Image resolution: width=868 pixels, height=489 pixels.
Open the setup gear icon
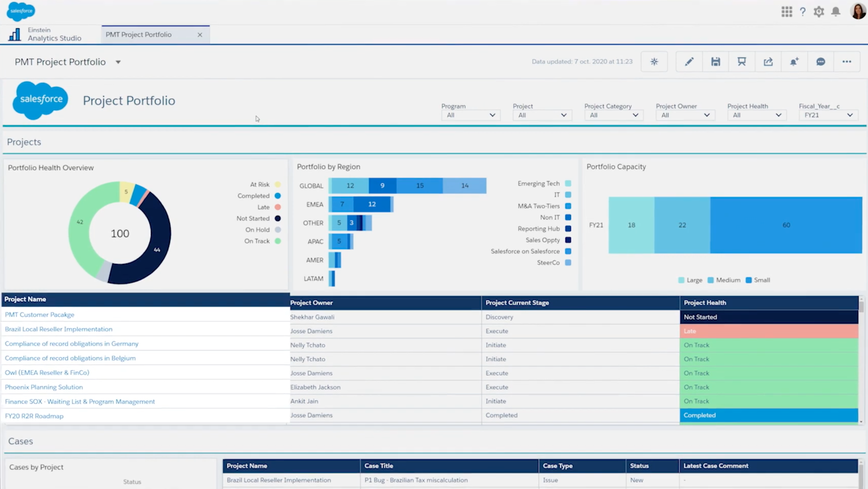[x=819, y=12]
